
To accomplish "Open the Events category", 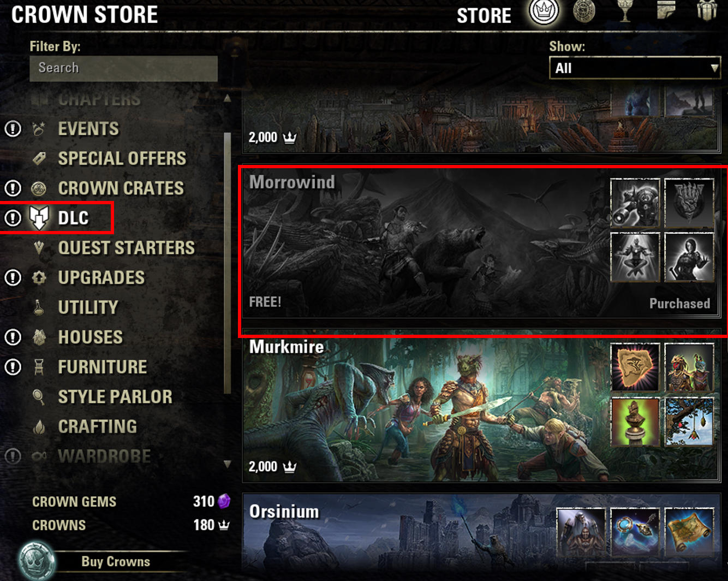I will (x=88, y=129).
